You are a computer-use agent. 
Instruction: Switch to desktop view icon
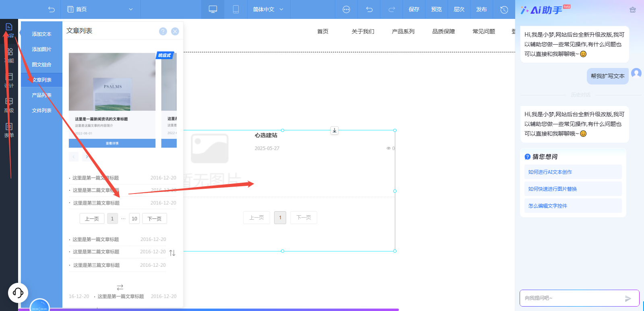click(x=213, y=9)
